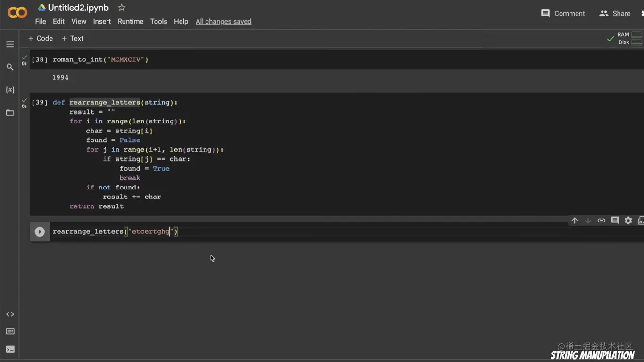This screenshot has height=362, width=644.
Task: Click the Google Drive icon beside the notebook title
Action: [x=42, y=8]
